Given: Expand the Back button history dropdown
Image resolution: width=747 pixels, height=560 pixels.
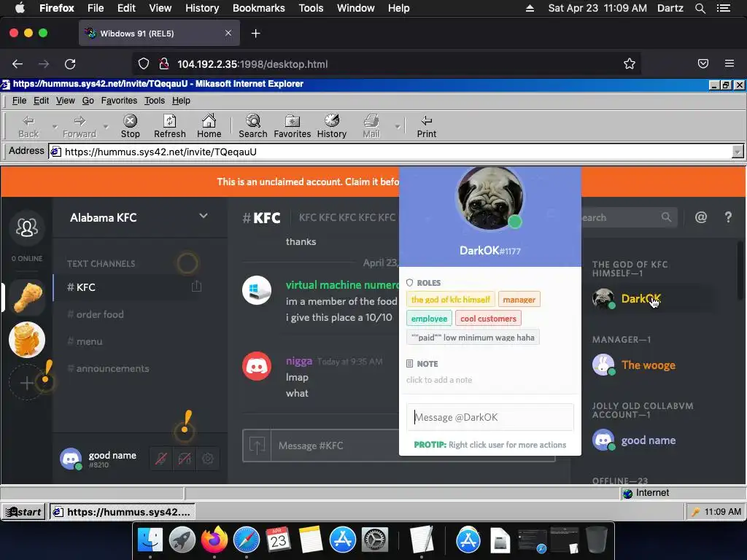Looking at the screenshot, I should click(x=54, y=127).
